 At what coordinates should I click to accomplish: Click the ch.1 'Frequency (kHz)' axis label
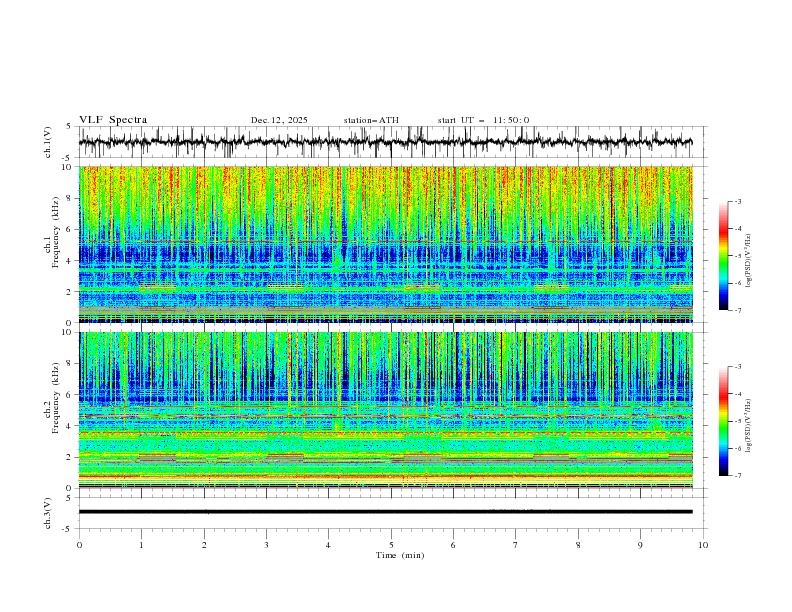pyautogui.click(x=56, y=233)
